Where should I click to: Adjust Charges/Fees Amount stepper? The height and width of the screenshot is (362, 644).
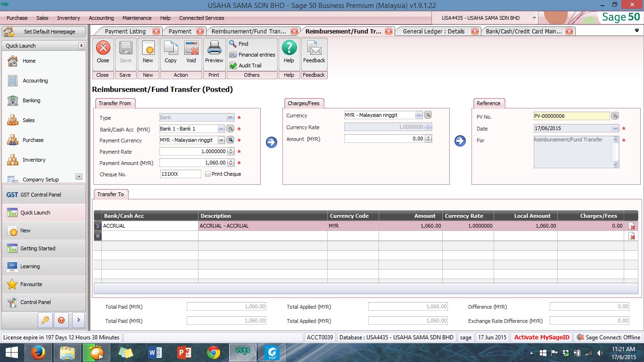click(428, 139)
